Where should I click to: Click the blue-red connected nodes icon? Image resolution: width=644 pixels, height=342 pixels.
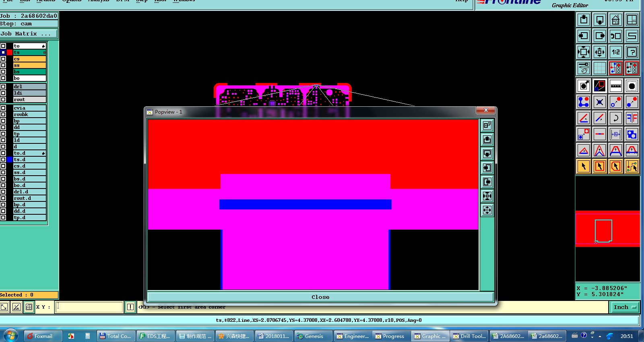point(584,102)
